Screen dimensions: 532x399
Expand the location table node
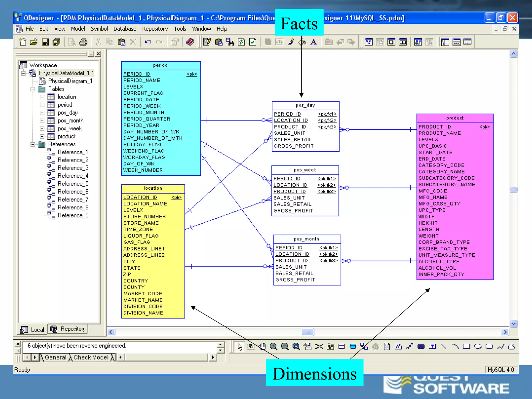coord(42,97)
